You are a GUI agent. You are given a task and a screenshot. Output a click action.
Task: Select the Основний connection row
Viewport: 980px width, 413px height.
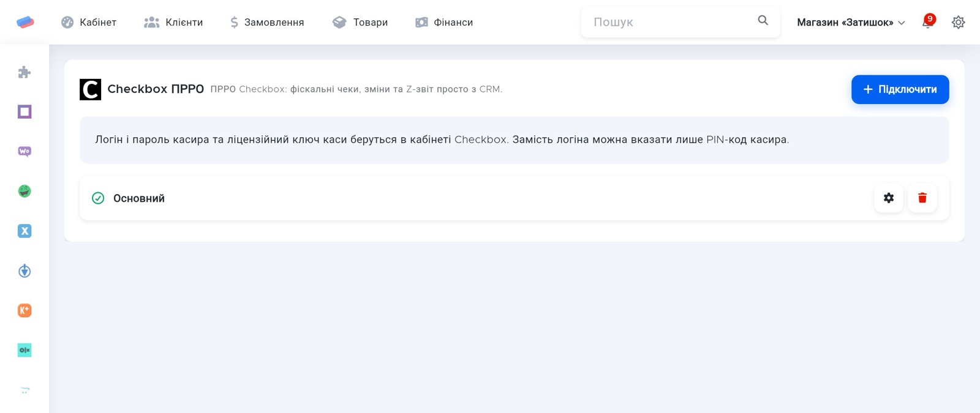click(514, 198)
